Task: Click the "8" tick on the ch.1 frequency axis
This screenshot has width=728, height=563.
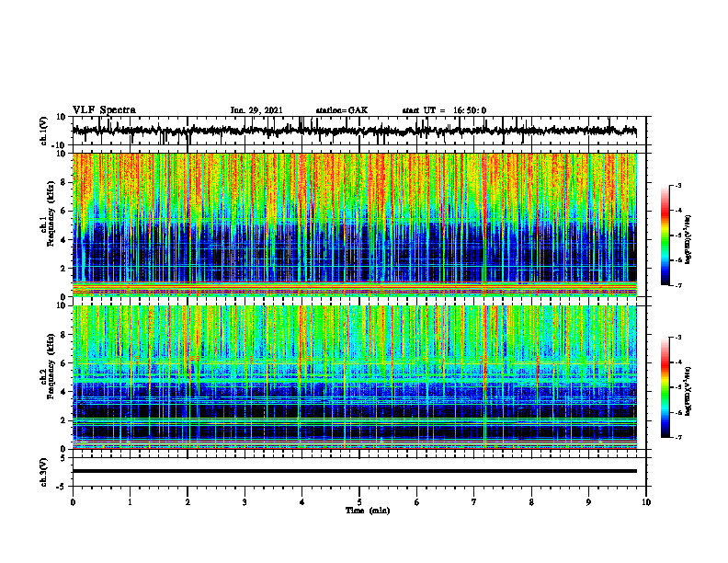Action: click(64, 182)
